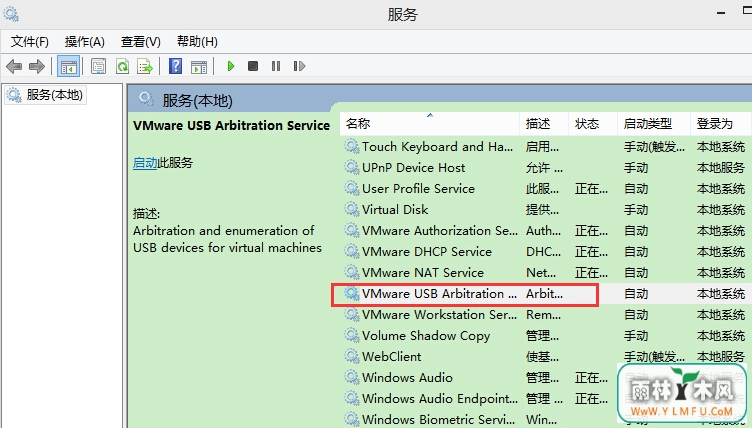Select Virtual Disk service name
This screenshot has height=428, width=752.
(395, 210)
